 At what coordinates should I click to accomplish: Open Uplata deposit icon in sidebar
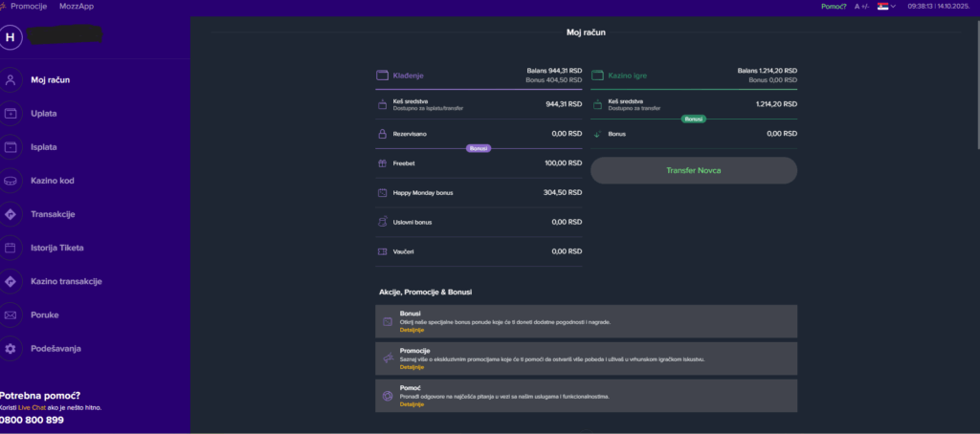11,114
